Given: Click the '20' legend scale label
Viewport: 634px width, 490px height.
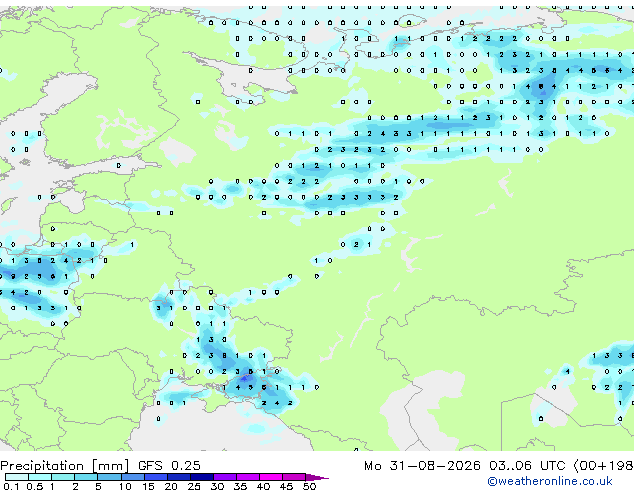Looking at the screenshot, I should click(171, 486).
